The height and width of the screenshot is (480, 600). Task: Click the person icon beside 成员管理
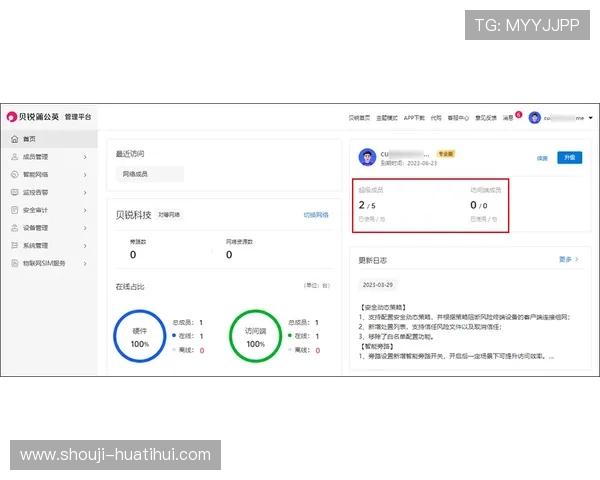pos(15,157)
